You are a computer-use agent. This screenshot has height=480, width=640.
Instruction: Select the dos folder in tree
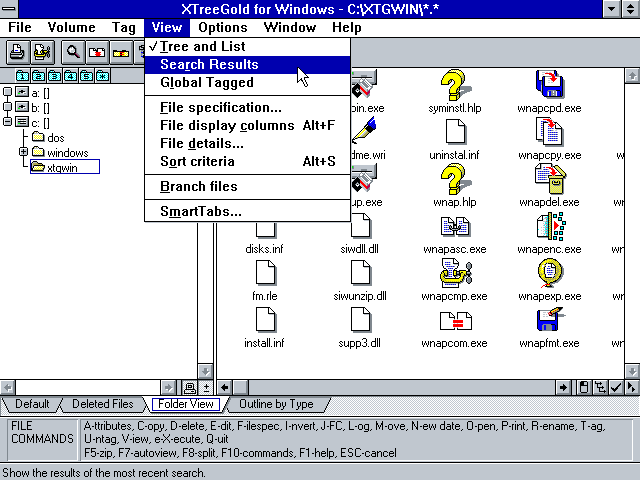tap(48, 137)
